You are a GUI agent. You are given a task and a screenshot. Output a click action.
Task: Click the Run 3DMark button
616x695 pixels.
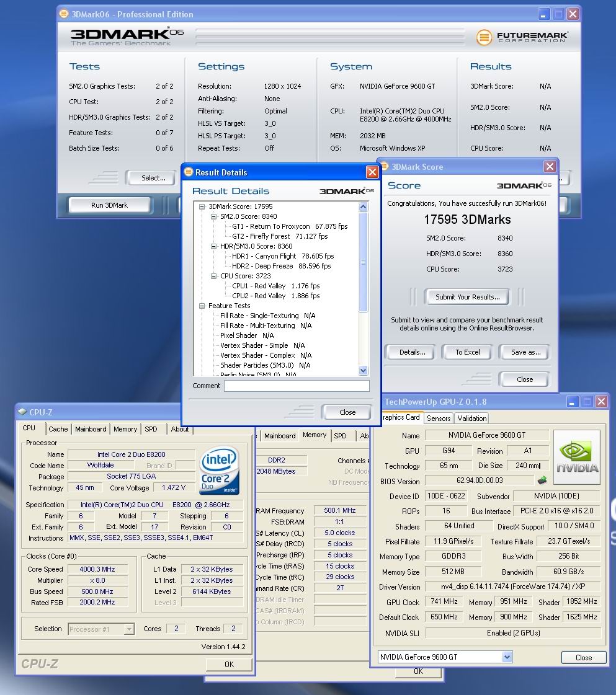tap(109, 205)
